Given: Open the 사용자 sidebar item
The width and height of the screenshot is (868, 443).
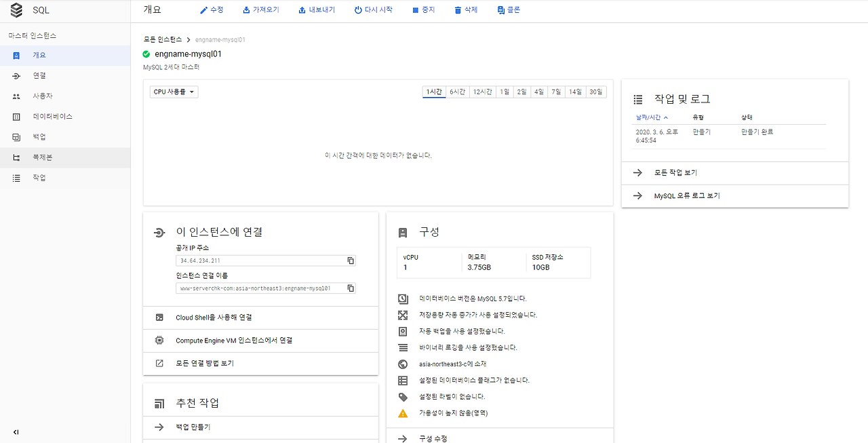Looking at the screenshot, I should 65,96.
